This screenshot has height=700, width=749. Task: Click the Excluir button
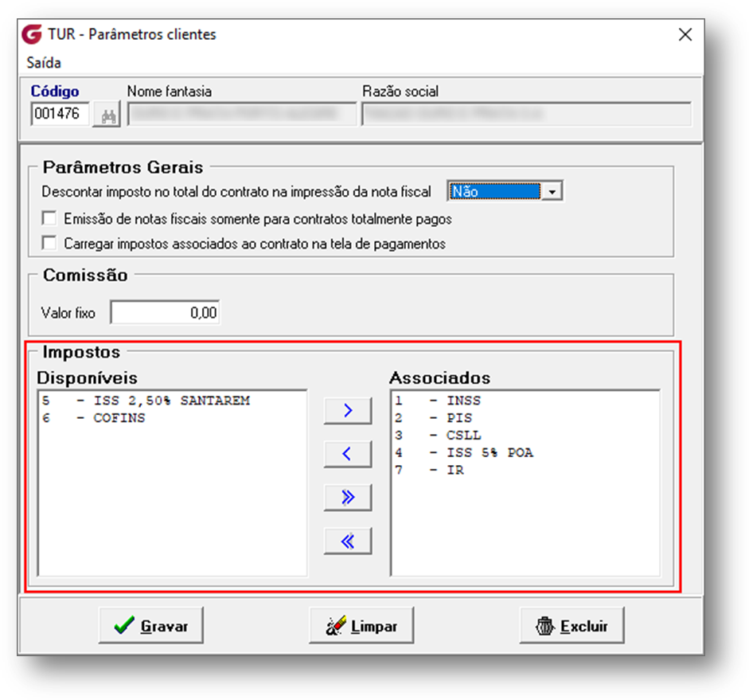point(572,625)
